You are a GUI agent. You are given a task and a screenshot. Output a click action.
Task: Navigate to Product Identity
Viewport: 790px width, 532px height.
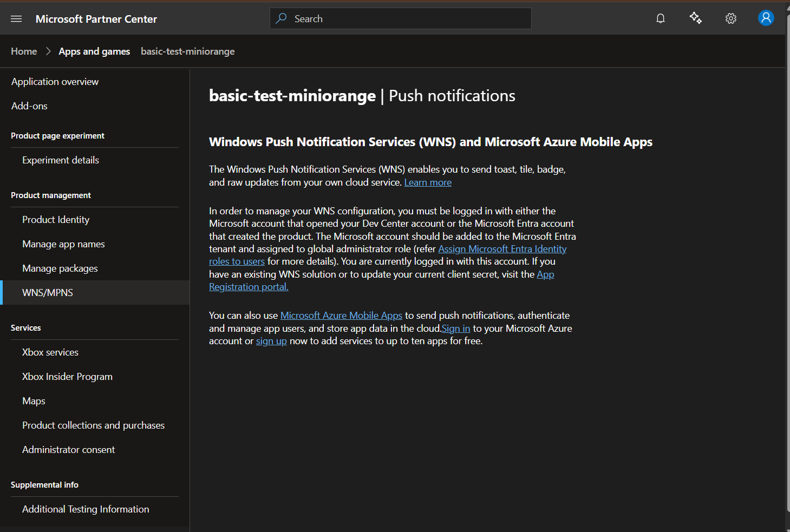56,219
